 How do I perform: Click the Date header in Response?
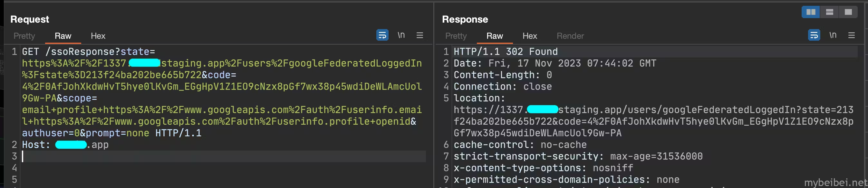(555, 63)
